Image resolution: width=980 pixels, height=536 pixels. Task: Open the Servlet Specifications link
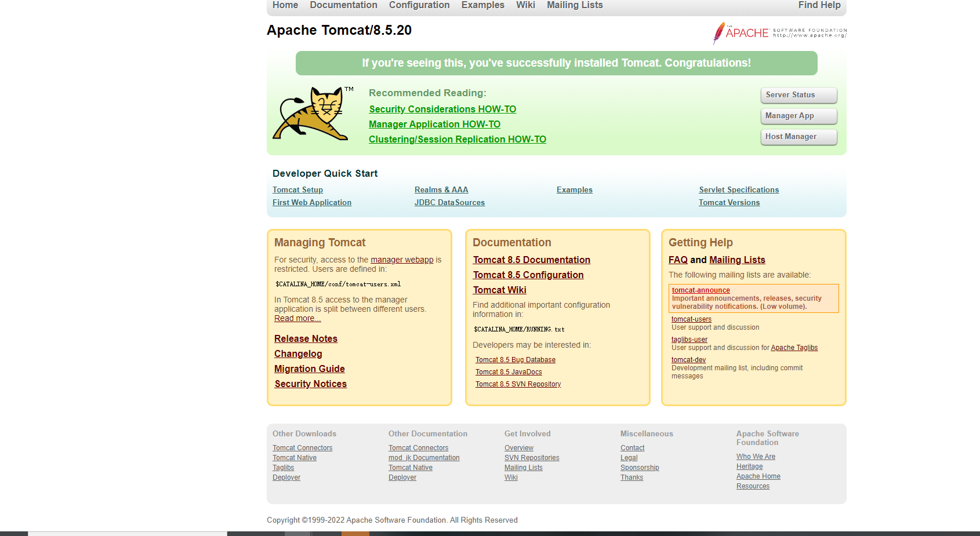point(739,190)
